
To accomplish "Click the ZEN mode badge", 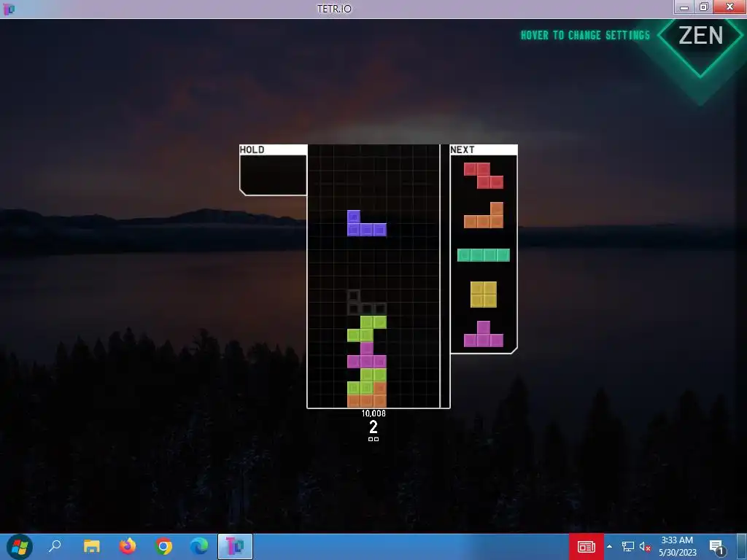I will click(701, 36).
